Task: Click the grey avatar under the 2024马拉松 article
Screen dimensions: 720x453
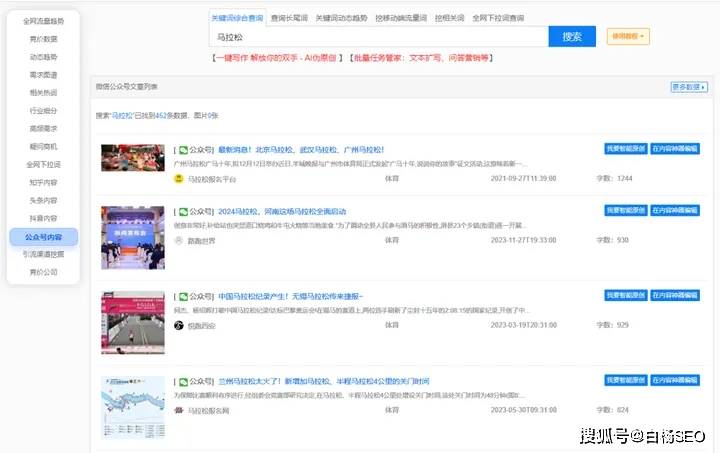Action: 179,240
